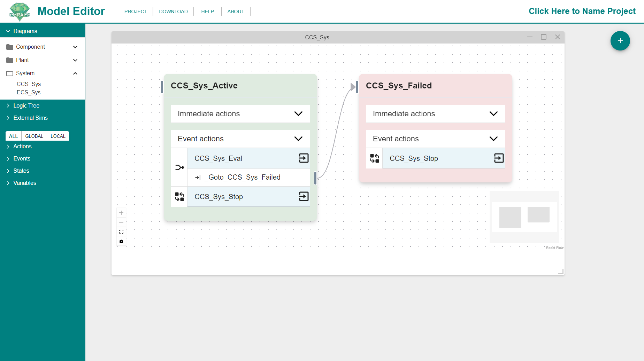Click state-change icon in CCS_Sys_Failed node
644x361 pixels.
point(375,158)
